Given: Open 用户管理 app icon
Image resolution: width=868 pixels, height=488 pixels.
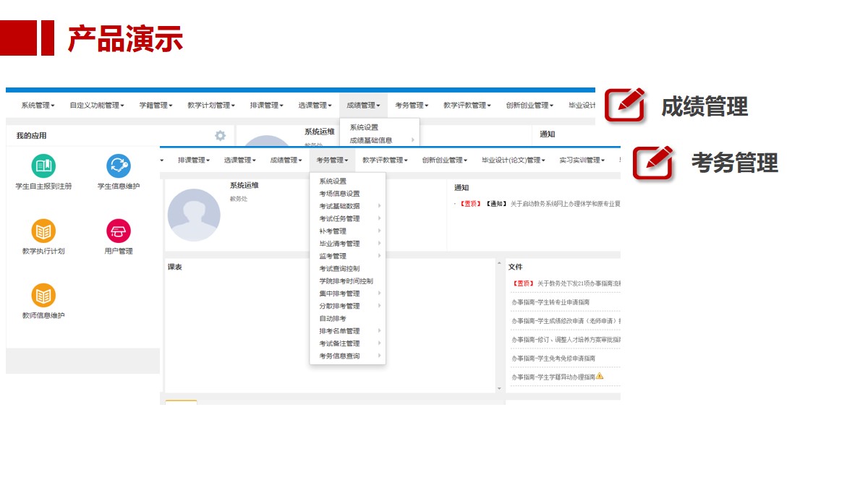Looking at the screenshot, I should 119,231.
